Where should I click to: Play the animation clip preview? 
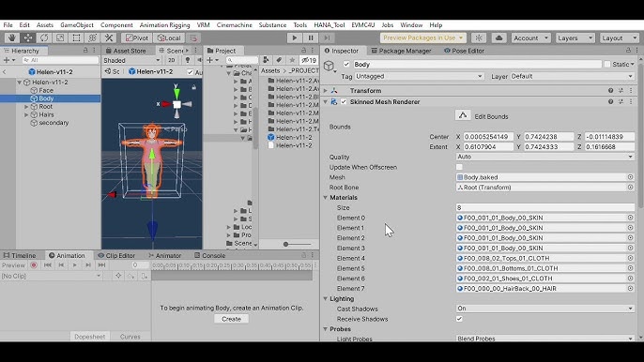pyautogui.click(x=75, y=265)
